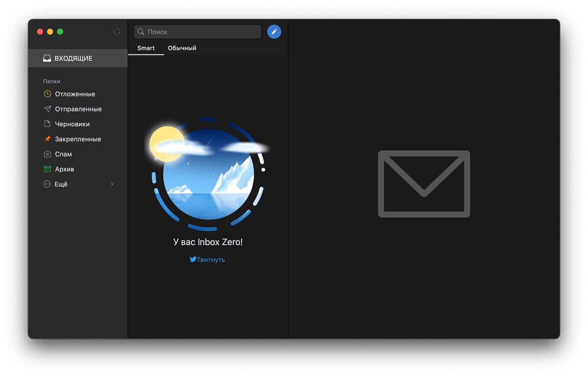Click the orange pin icon for Закрепленные
Screen dimensions: 588x376
tap(47, 139)
